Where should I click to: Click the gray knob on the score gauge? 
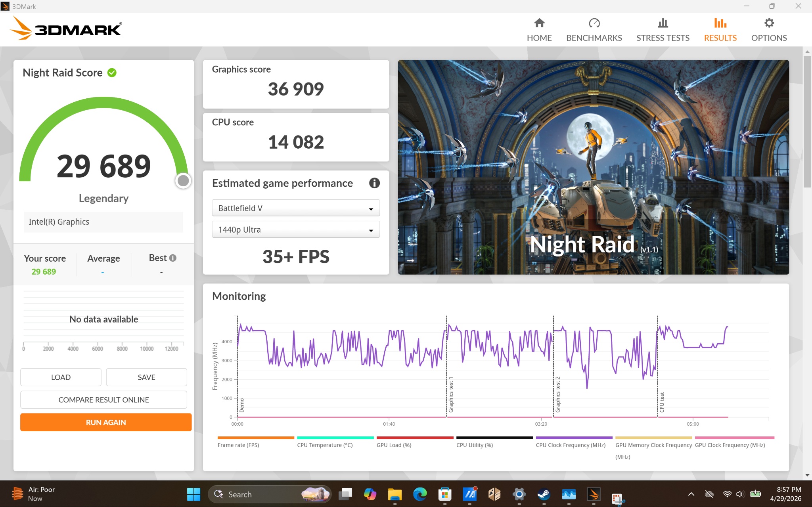(x=183, y=181)
